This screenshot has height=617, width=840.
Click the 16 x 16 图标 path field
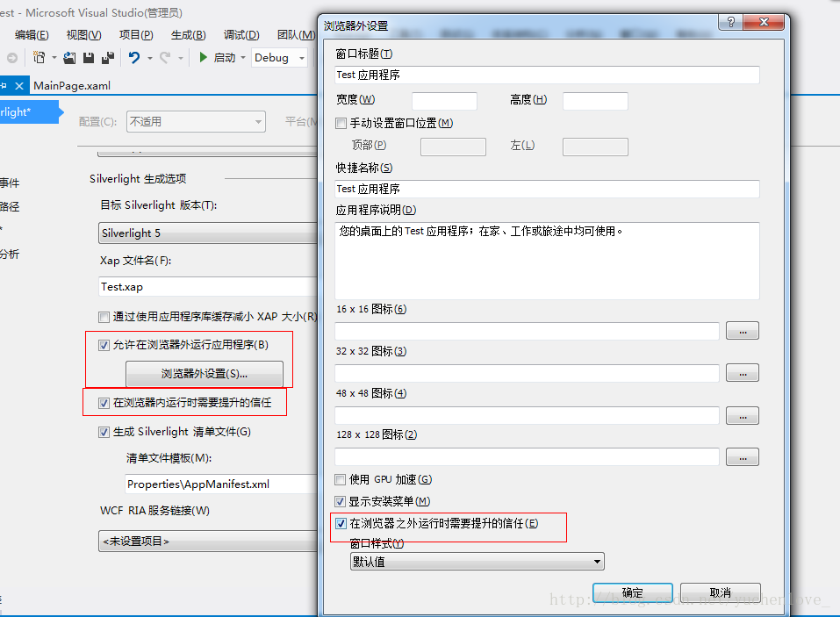[x=528, y=331]
